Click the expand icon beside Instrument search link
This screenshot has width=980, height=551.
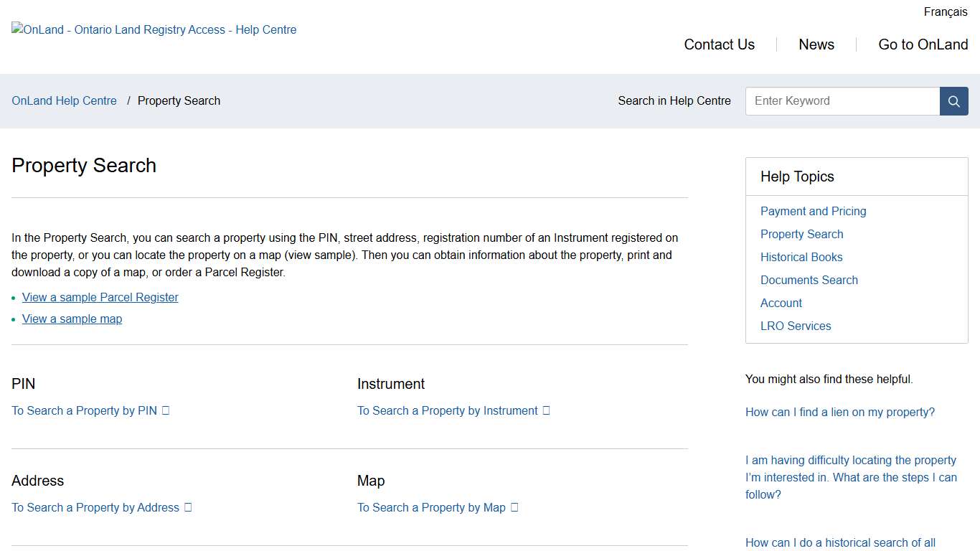click(545, 410)
